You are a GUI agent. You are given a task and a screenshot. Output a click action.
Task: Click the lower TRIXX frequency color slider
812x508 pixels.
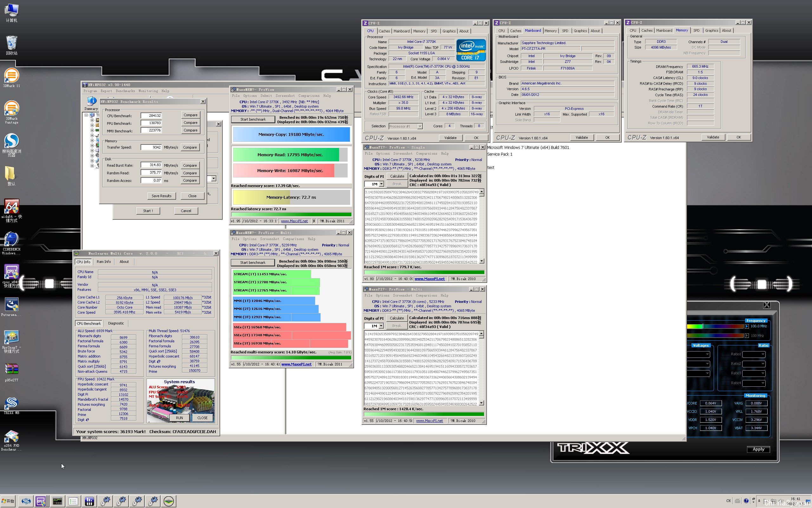pos(715,335)
